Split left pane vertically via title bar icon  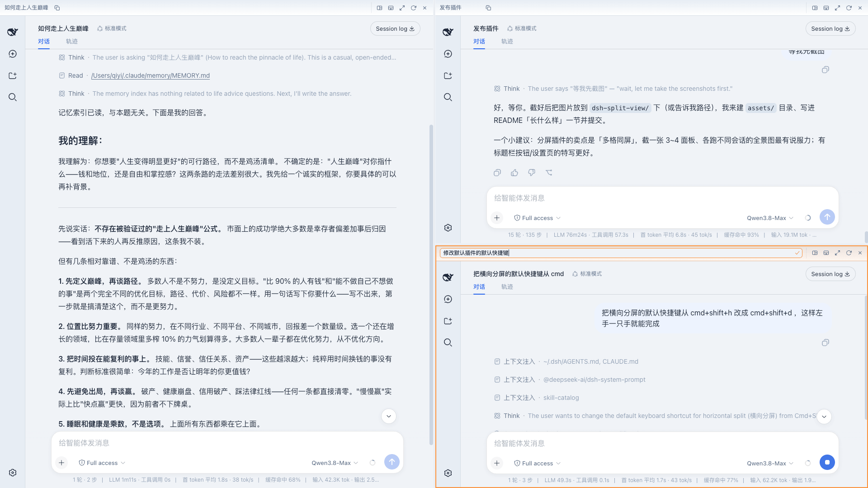pos(391,8)
